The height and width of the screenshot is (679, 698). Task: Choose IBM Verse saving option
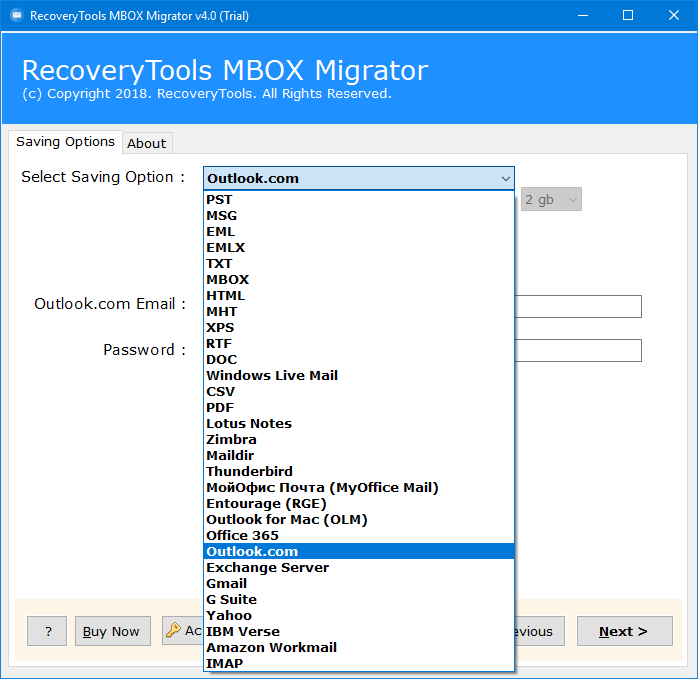point(359,631)
